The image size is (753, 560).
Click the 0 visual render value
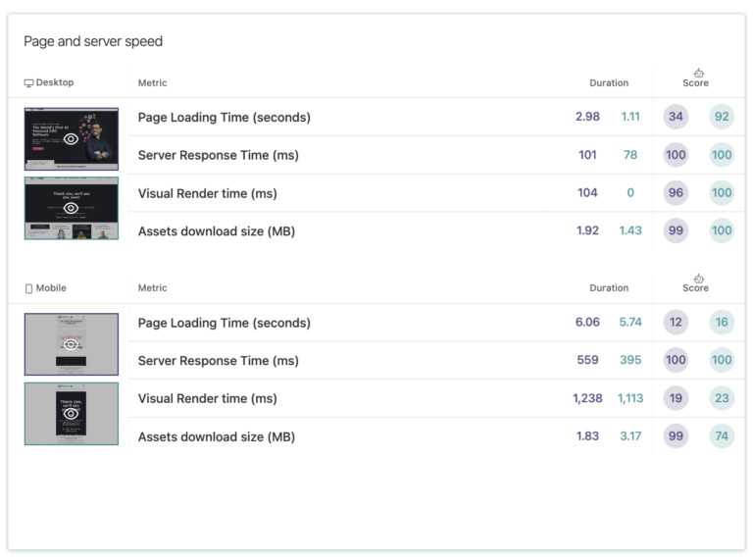coord(630,193)
